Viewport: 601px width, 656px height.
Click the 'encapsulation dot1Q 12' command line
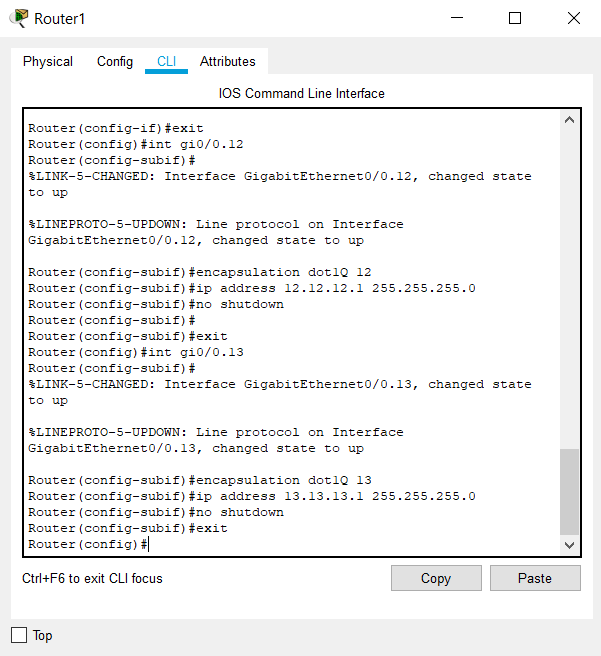tap(199, 272)
